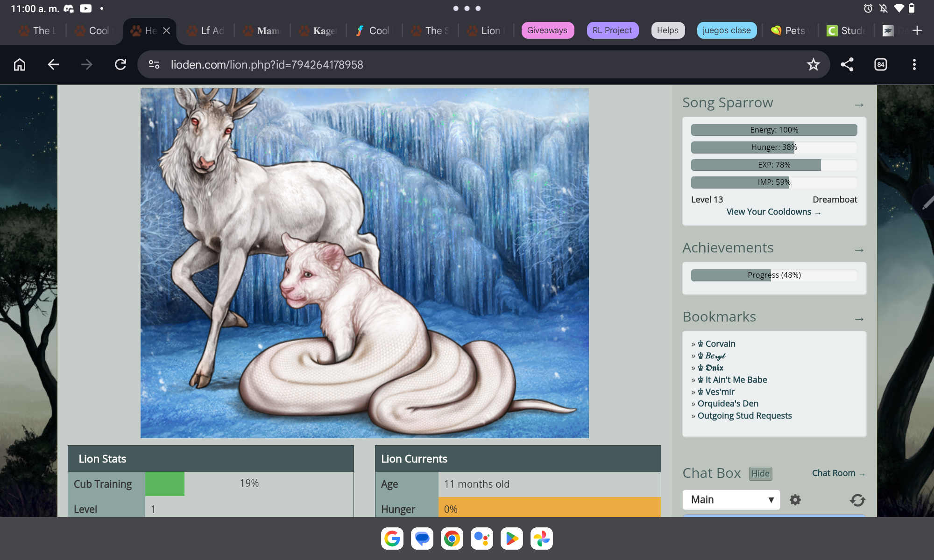
Task: Open site settings icon in address bar
Action: [154, 64]
